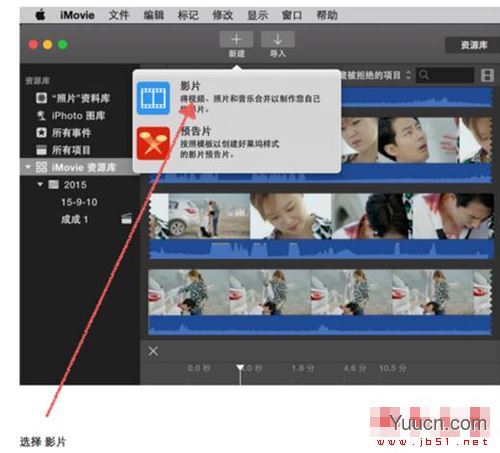Click the 1.8 分 timeline label
500x453 pixels.
tap(303, 368)
